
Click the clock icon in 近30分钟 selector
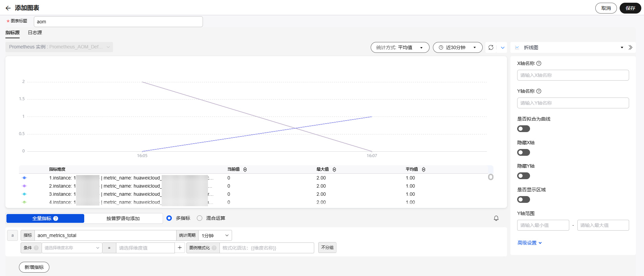(441, 47)
